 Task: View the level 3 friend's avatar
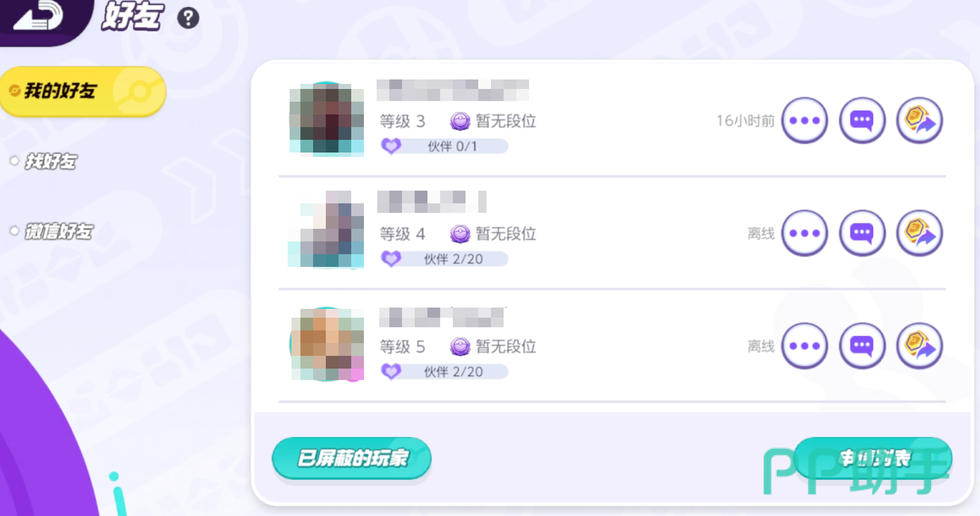(x=326, y=119)
